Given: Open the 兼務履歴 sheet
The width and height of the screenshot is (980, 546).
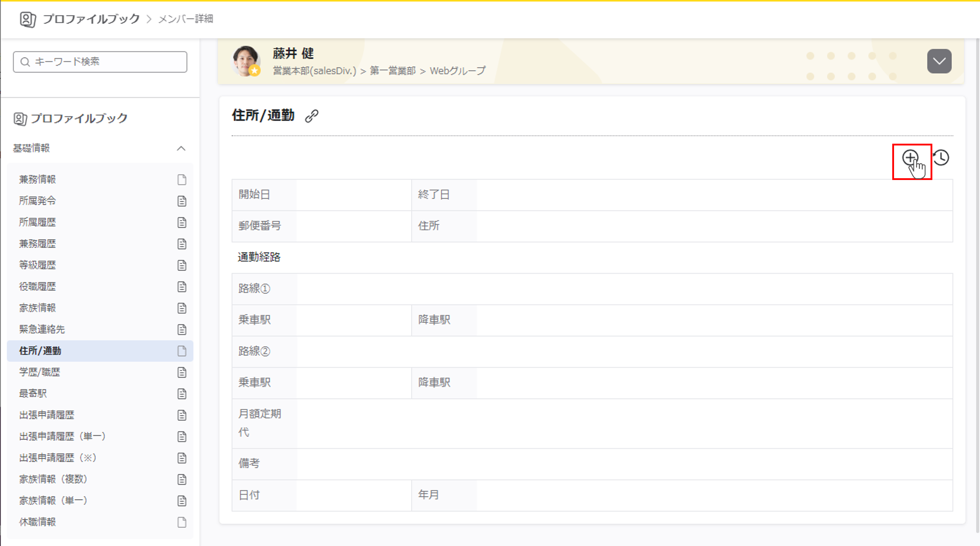Looking at the screenshot, I should point(100,244).
